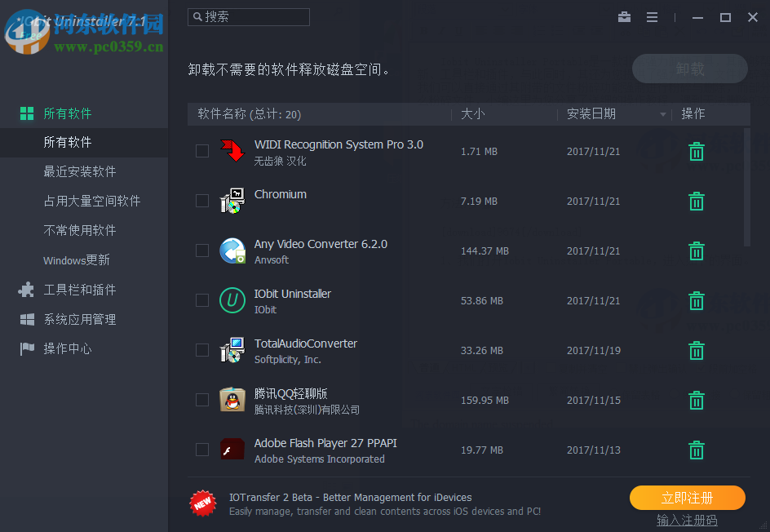This screenshot has width=770, height=532.
Task: Click inside the 搜索 search field
Action: pos(248,16)
